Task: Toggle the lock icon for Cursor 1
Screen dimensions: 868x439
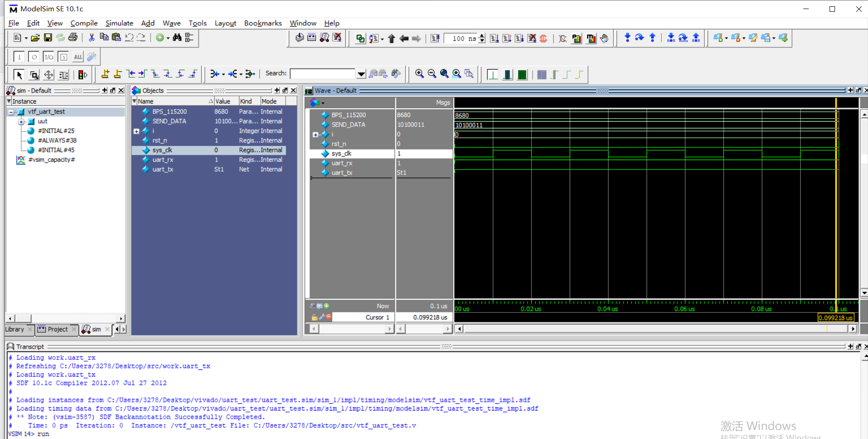Action: (314, 317)
